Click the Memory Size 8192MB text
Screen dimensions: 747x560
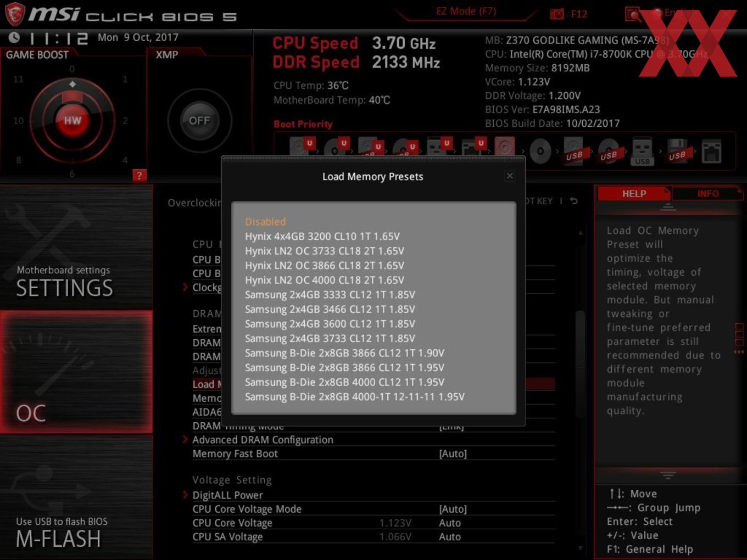point(537,68)
